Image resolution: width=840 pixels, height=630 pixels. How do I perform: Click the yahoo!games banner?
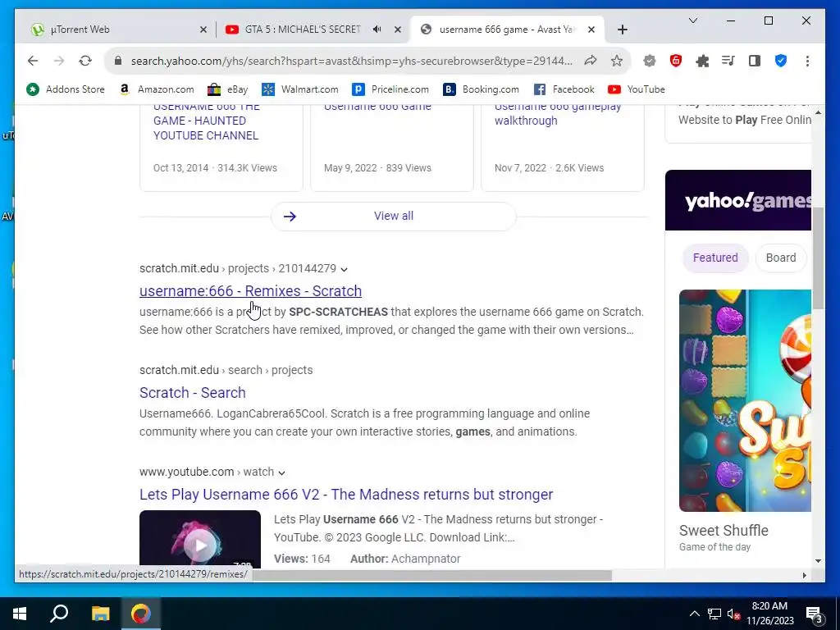click(738, 200)
